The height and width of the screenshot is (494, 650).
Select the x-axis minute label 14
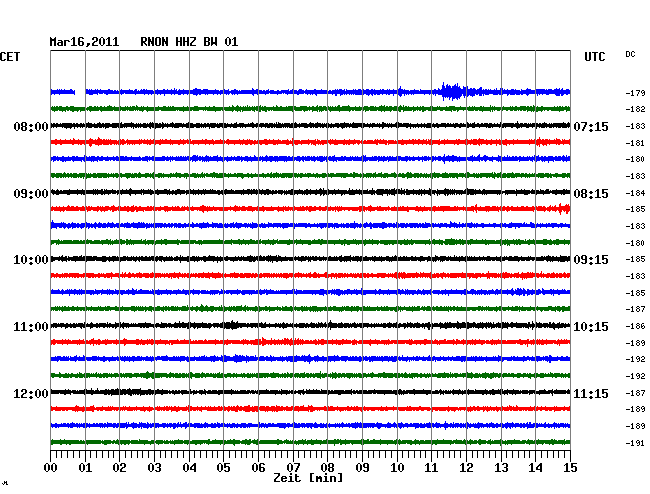point(535,468)
